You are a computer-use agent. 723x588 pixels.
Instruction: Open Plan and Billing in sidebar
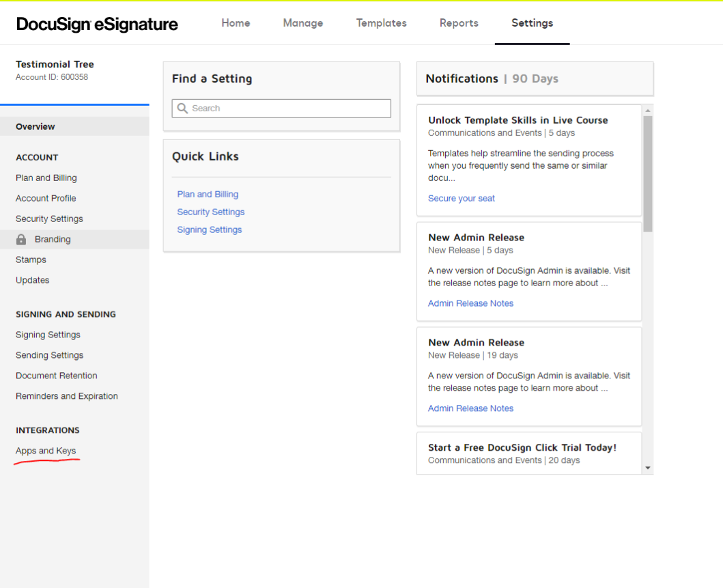[46, 178]
